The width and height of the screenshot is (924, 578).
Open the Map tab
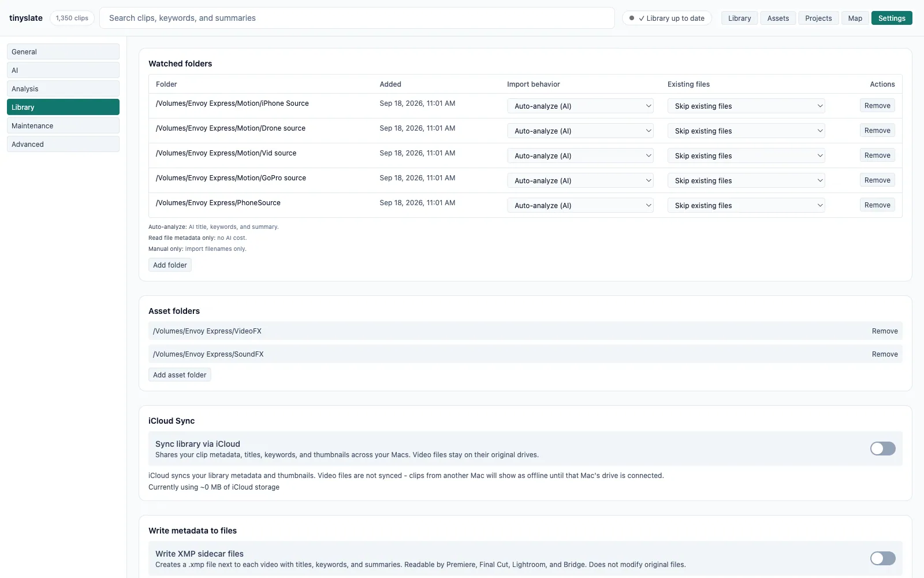tap(855, 18)
